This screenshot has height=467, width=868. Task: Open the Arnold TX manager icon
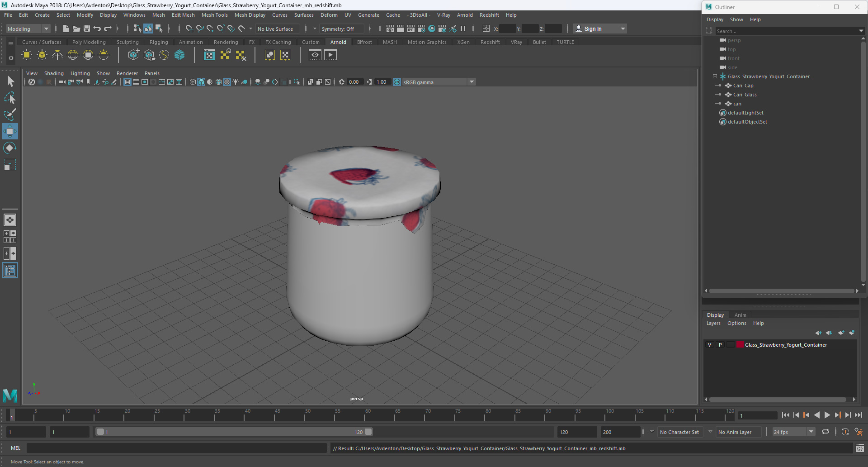coord(209,55)
